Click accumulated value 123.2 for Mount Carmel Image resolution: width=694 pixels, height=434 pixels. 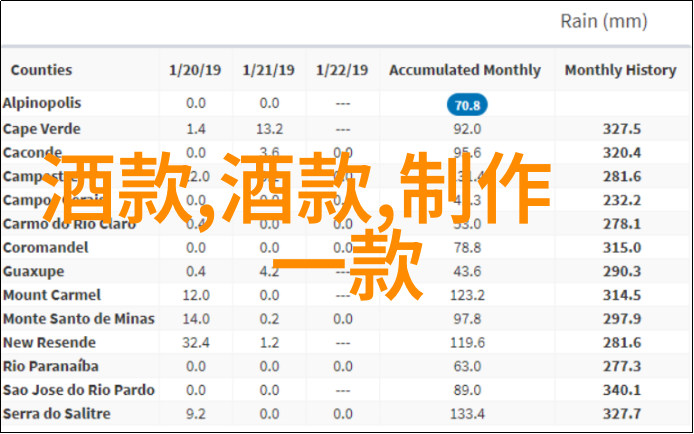click(467, 295)
